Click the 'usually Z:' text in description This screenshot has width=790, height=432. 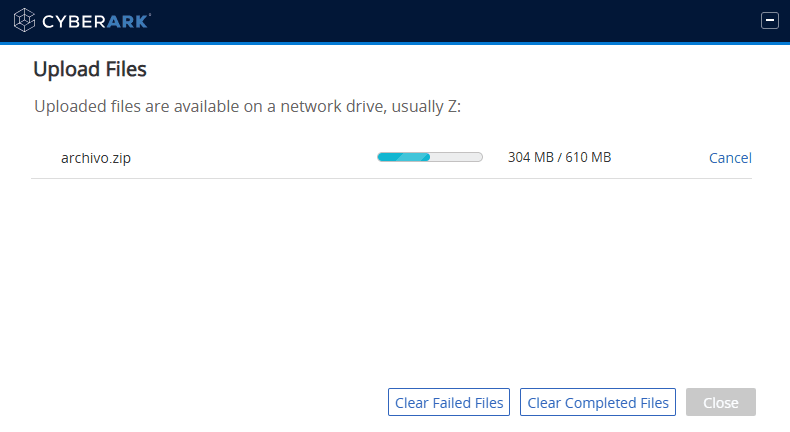[426, 106]
